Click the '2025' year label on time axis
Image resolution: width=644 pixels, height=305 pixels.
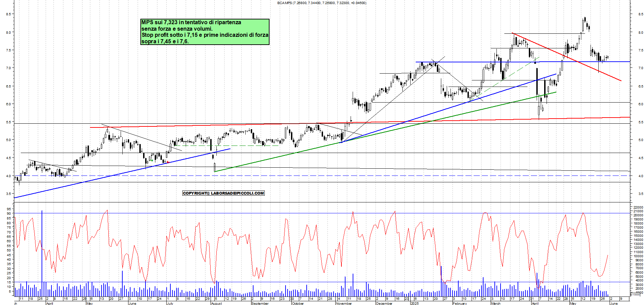pyautogui.click(x=414, y=303)
